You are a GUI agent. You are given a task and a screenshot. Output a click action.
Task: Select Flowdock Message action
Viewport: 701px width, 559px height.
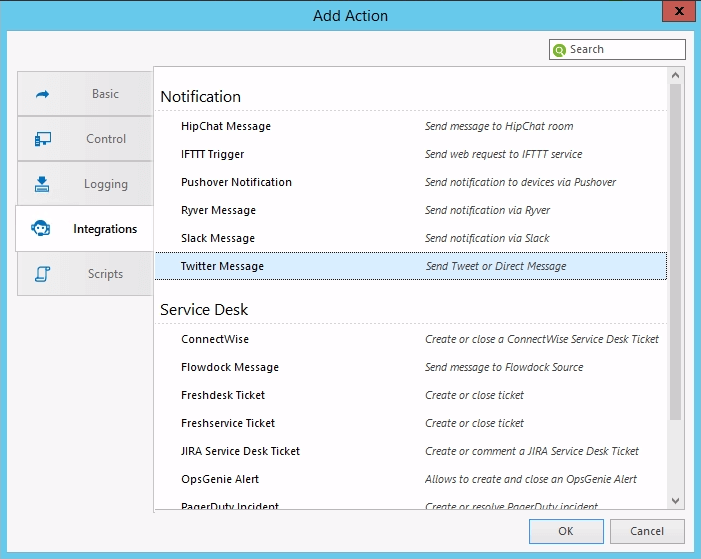(230, 367)
